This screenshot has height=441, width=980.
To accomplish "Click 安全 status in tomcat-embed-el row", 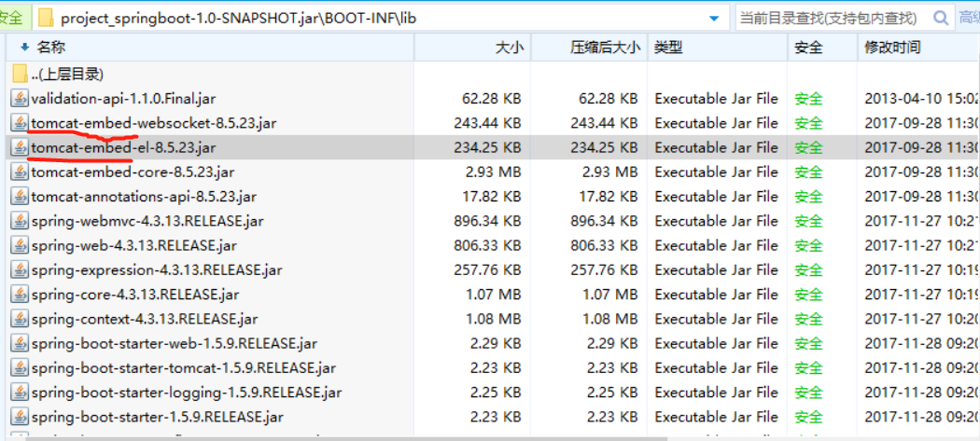I will (809, 147).
